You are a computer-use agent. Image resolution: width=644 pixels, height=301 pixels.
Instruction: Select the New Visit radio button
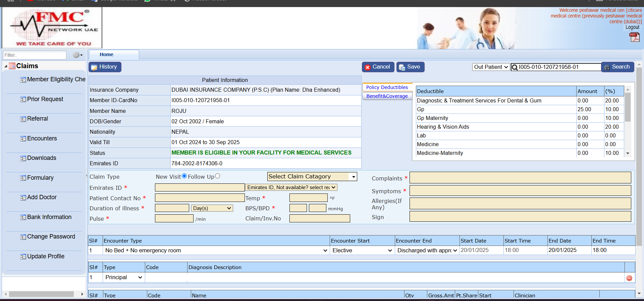(x=184, y=176)
